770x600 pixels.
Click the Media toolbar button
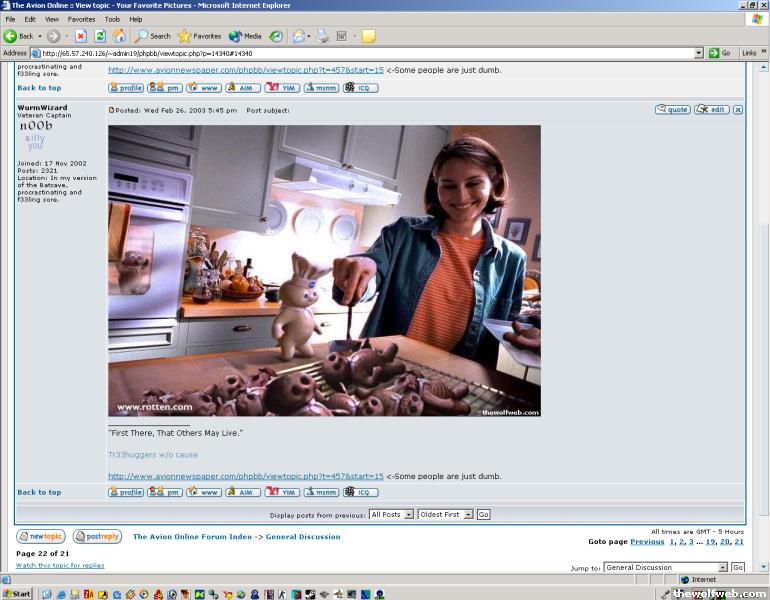pyautogui.click(x=245, y=36)
